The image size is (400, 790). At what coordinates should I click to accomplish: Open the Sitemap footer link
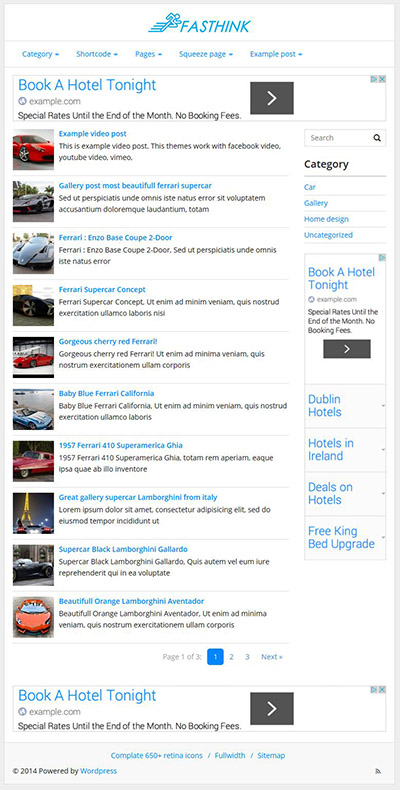click(271, 756)
